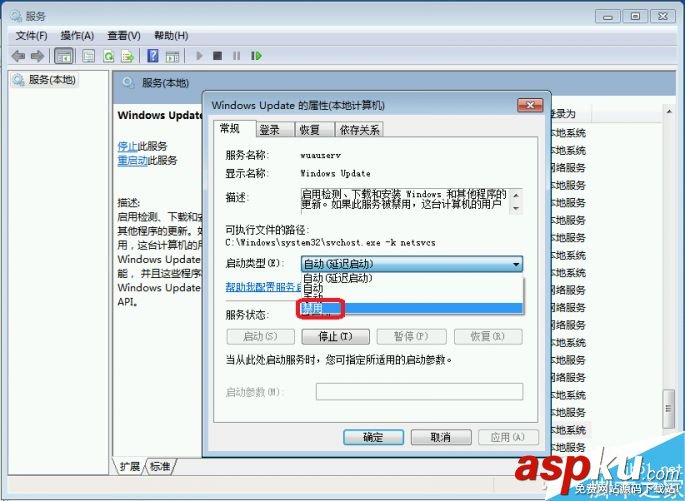The width and height of the screenshot is (685, 501).
Task: Select the 扩展 view tab at bottom
Action: (130, 466)
